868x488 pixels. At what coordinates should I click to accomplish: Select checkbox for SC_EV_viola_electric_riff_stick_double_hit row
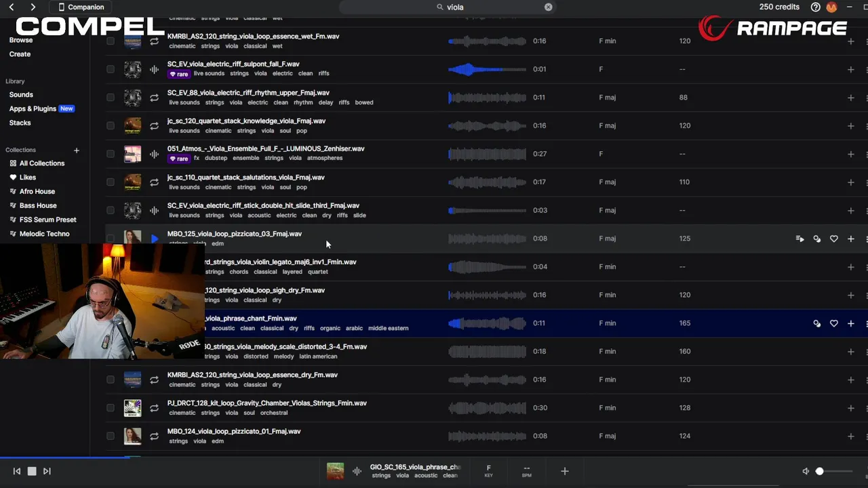coord(111,210)
